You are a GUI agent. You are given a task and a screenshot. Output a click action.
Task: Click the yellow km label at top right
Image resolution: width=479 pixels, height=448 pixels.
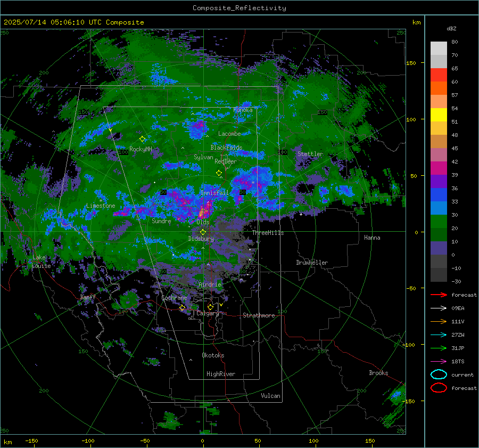click(x=416, y=22)
